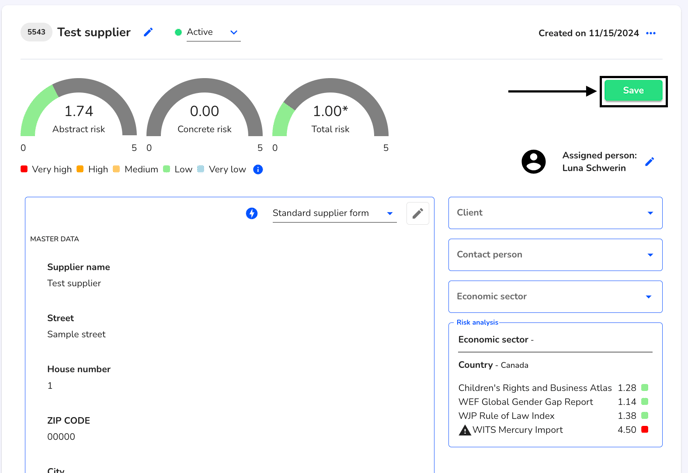Select WJP Rule of Law Index row
Image resolution: width=688 pixels, height=473 pixels.
pos(553,416)
